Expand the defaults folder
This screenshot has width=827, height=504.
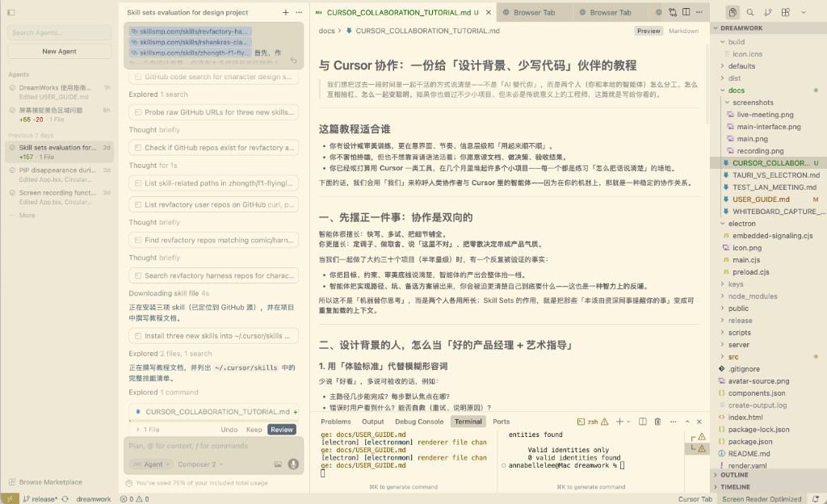pyautogui.click(x=723, y=66)
